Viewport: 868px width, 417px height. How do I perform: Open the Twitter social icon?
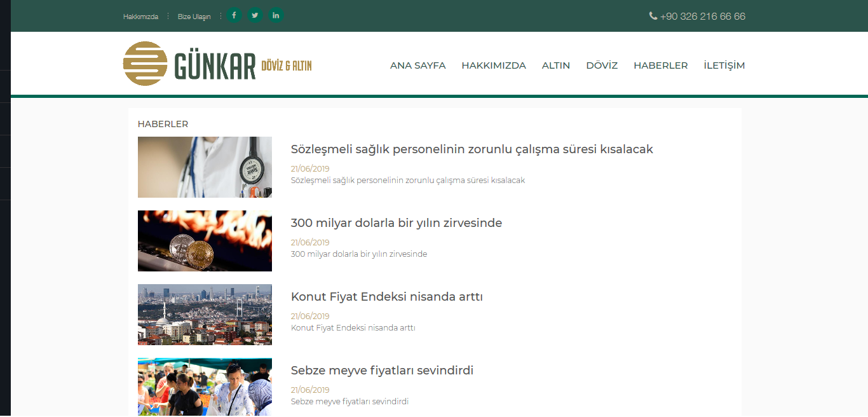pos(255,15)
